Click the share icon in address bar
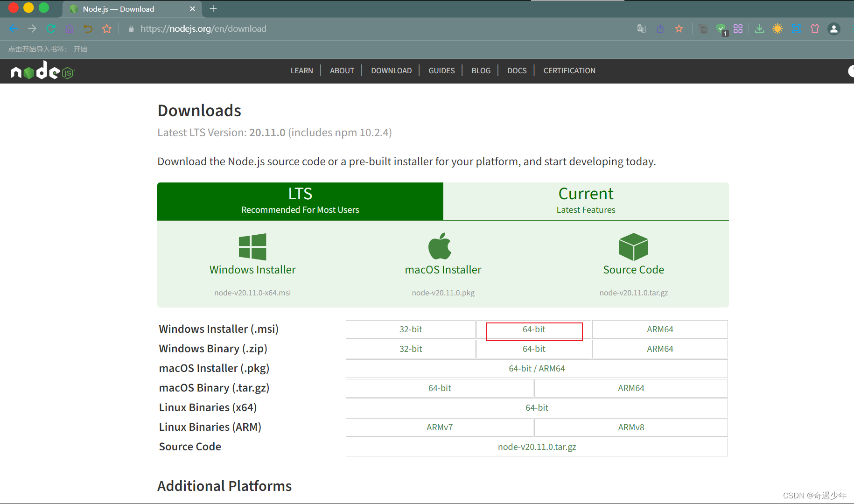Image resolution: width=854 pixels, height=504 pixels. click(x=660, y=28)
